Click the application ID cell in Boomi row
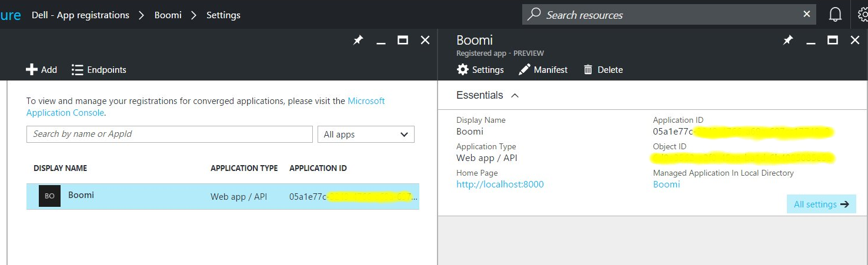The width and height of the screenshot is (868, 265). [x=353, y=197]
